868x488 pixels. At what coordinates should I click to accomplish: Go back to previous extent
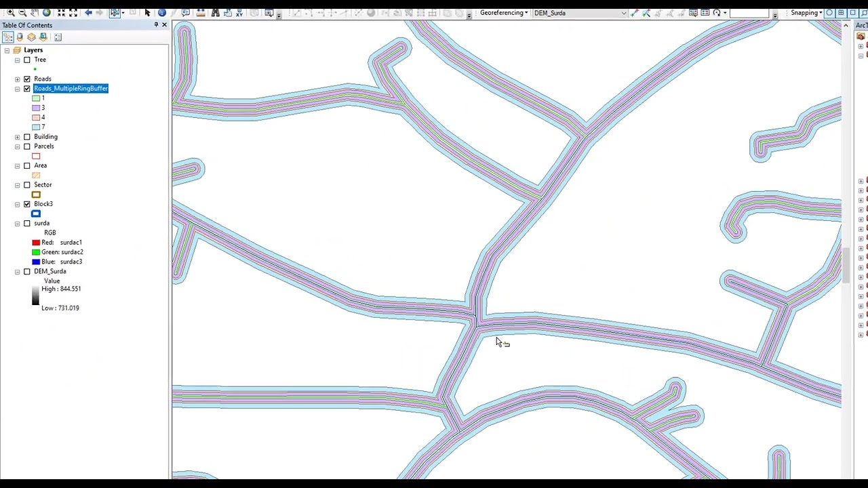[88, 13]
